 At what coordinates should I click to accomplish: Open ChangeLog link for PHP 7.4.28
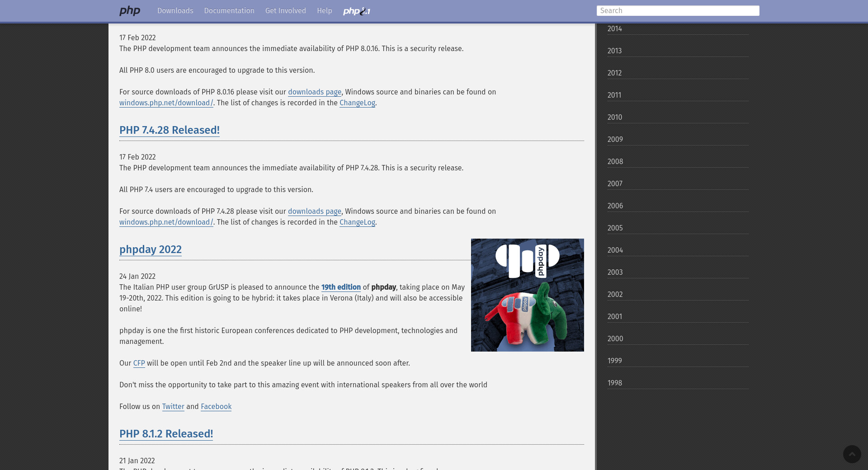pyautogui.click(x=357, y=222)
